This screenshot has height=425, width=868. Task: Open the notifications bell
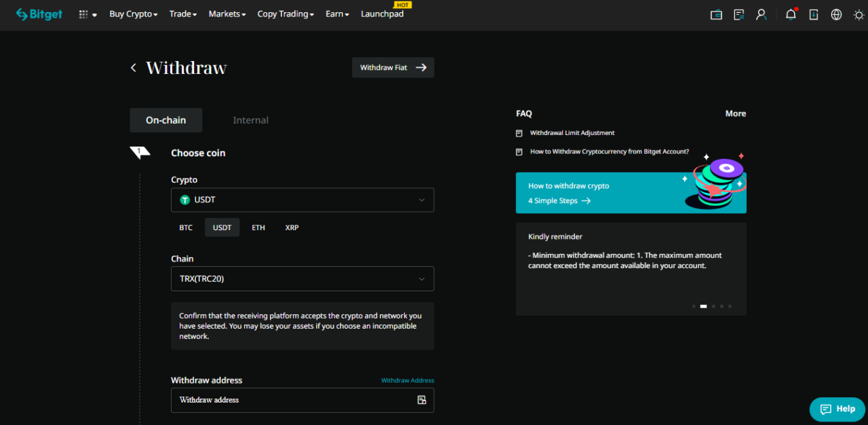(x=791, y=14)
